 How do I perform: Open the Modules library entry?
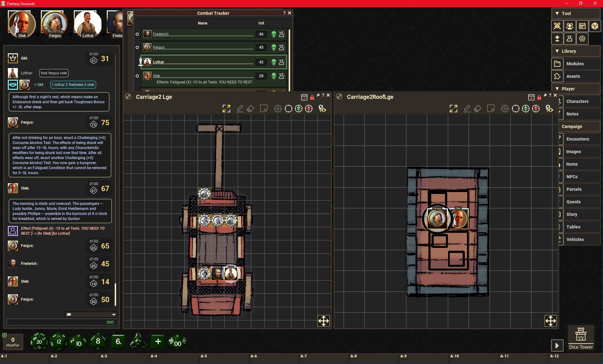tap(576, 64)
